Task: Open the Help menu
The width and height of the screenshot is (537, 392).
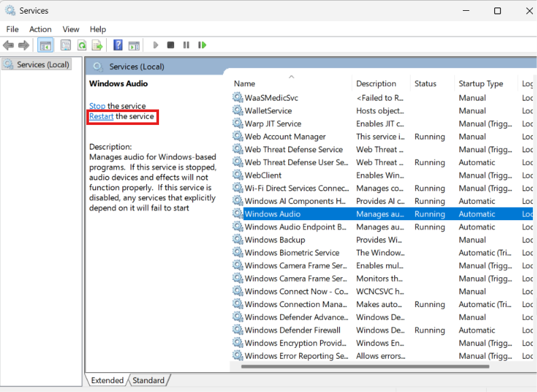Action: (98, 29)
